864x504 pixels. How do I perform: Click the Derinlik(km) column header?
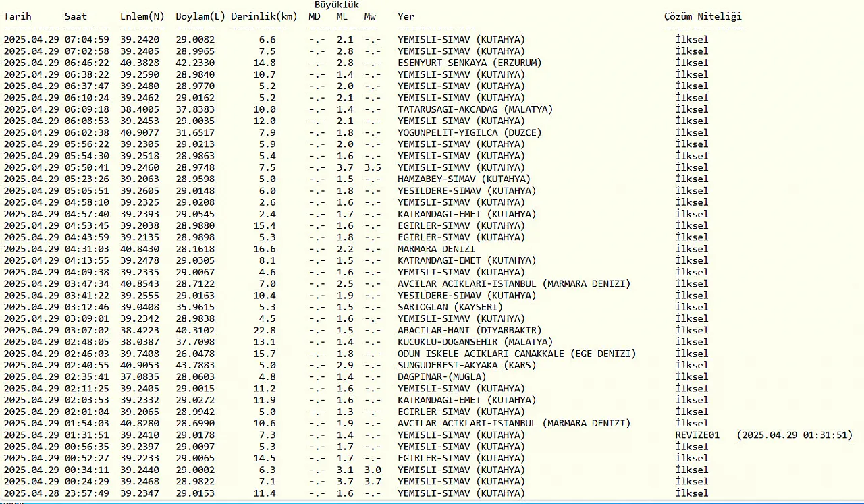tap(264, 16)
